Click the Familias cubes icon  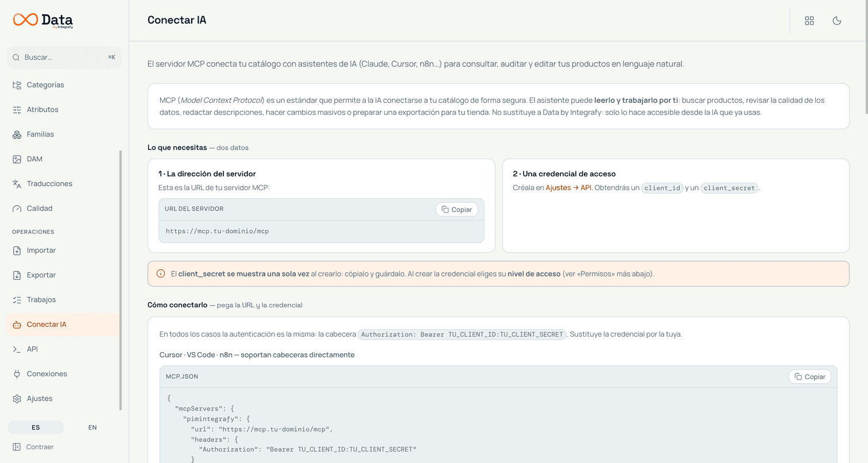pyautogui.click(x=17, y=134)
